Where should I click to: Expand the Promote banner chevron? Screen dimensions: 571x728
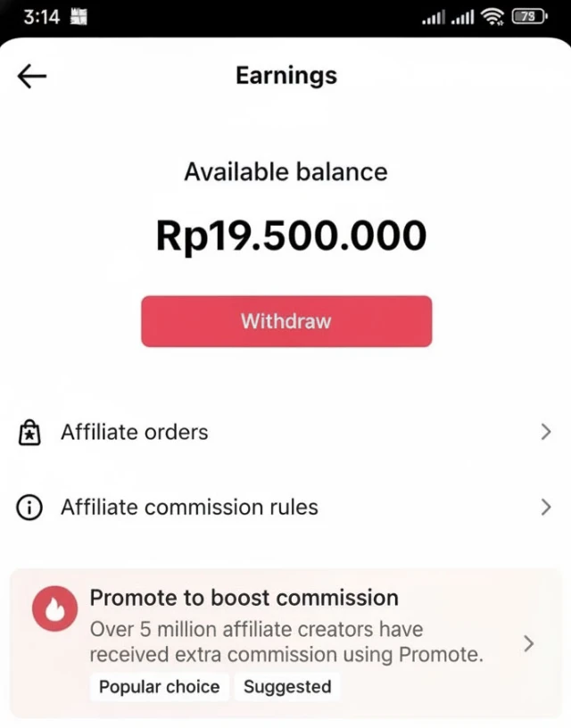pyautogui.click(x=529, y=643)
